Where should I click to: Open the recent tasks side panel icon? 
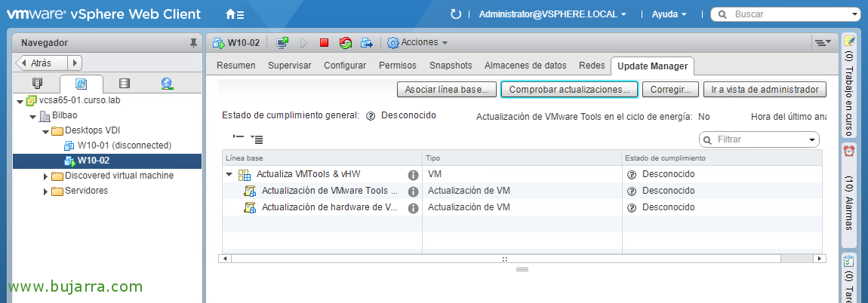point(848,261)
